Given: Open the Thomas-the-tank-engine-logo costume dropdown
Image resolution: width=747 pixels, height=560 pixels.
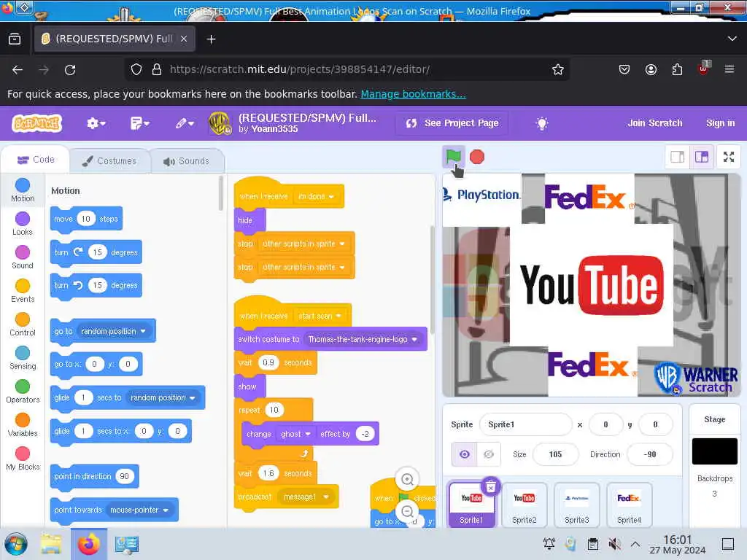Looking at the screenshot, I should pyautogui.click(x=363, y=339).
